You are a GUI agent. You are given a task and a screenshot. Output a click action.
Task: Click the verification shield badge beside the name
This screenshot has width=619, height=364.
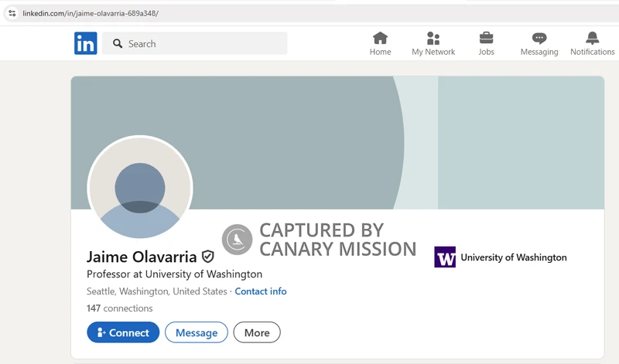(207, 257)
